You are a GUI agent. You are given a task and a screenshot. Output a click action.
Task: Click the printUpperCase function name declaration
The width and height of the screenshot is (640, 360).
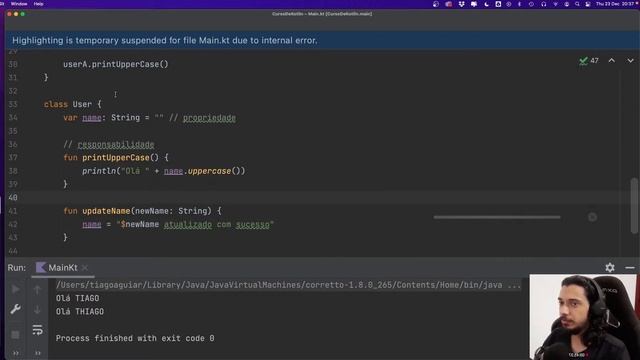click(116, 158)
